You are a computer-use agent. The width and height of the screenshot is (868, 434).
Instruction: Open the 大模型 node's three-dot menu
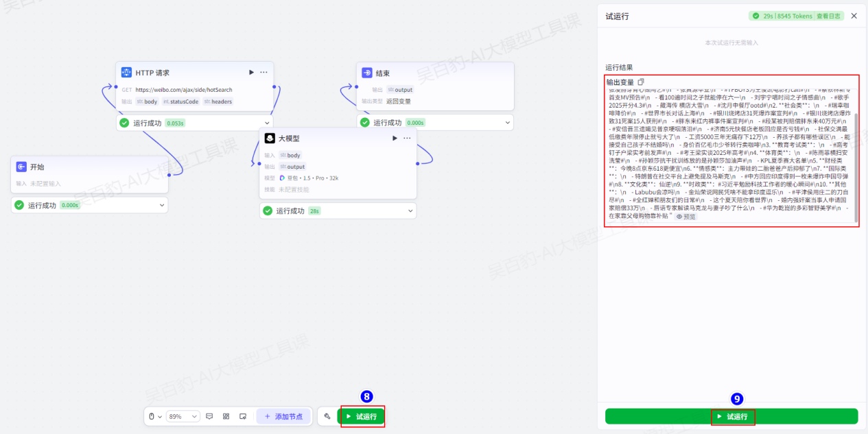pos(407,138)
